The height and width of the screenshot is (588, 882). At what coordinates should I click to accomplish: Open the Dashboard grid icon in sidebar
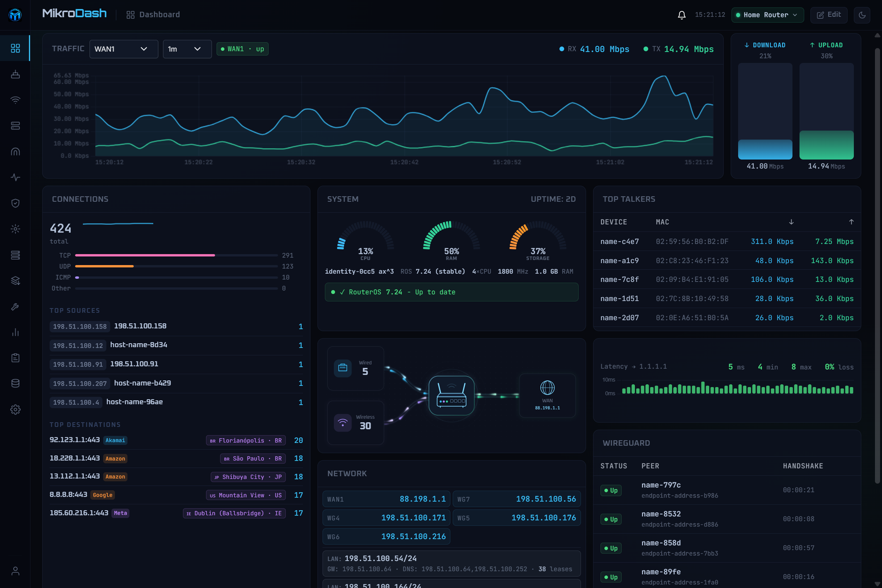15,48
